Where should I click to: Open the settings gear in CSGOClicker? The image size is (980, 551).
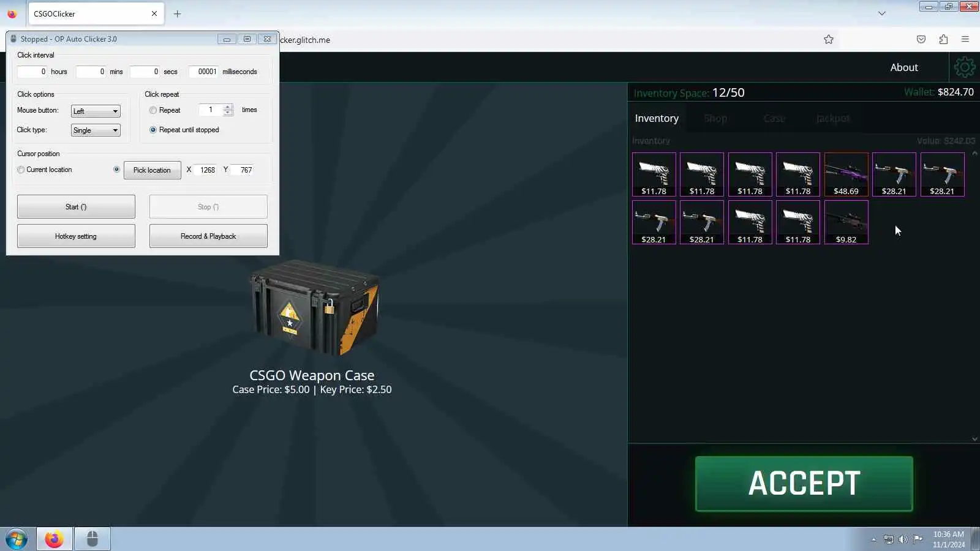click(964, 67)
